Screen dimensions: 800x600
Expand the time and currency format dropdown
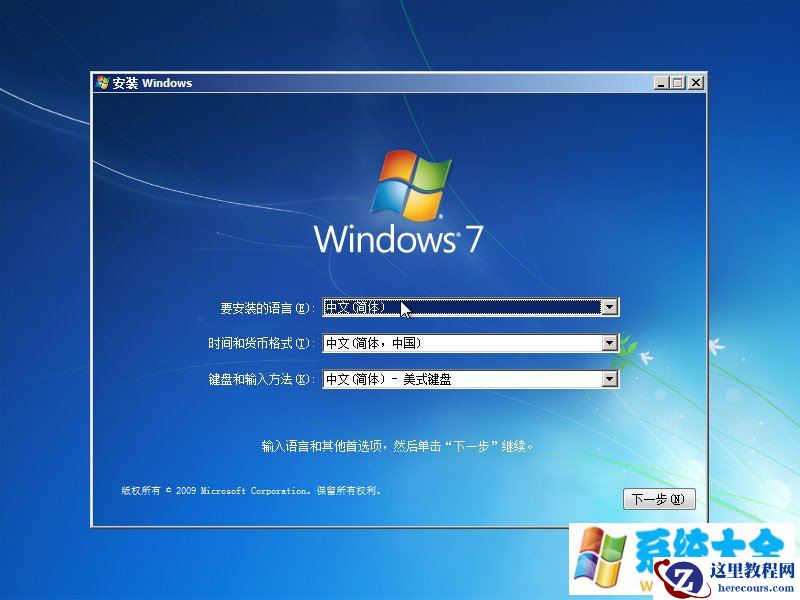[x=610, y=343]
